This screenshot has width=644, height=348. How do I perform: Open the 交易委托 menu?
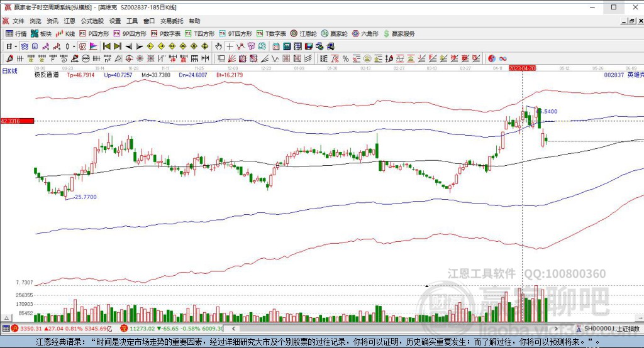(x=172, y=21)
